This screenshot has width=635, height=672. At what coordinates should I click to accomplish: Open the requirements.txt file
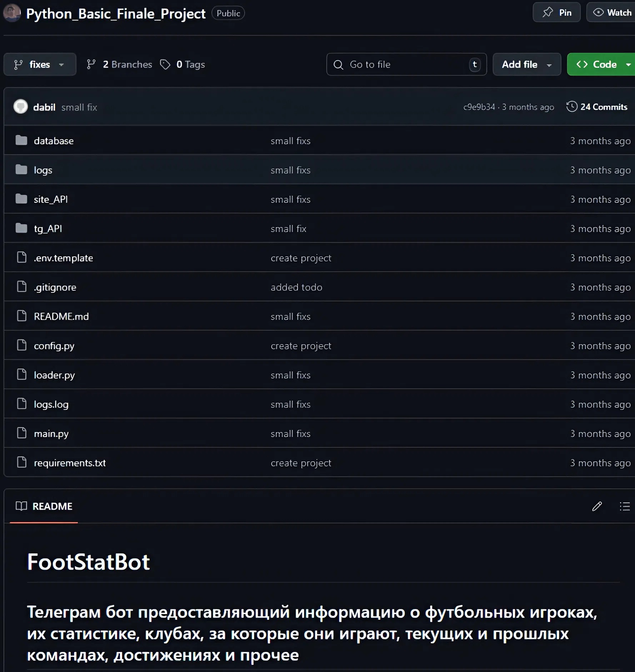coord(70,463)
